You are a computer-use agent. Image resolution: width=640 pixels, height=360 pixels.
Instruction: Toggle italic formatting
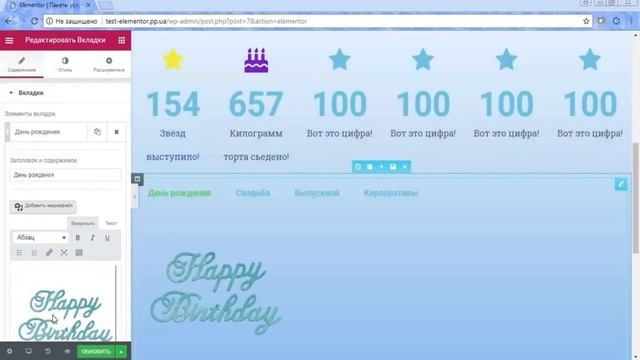point(93,238)
